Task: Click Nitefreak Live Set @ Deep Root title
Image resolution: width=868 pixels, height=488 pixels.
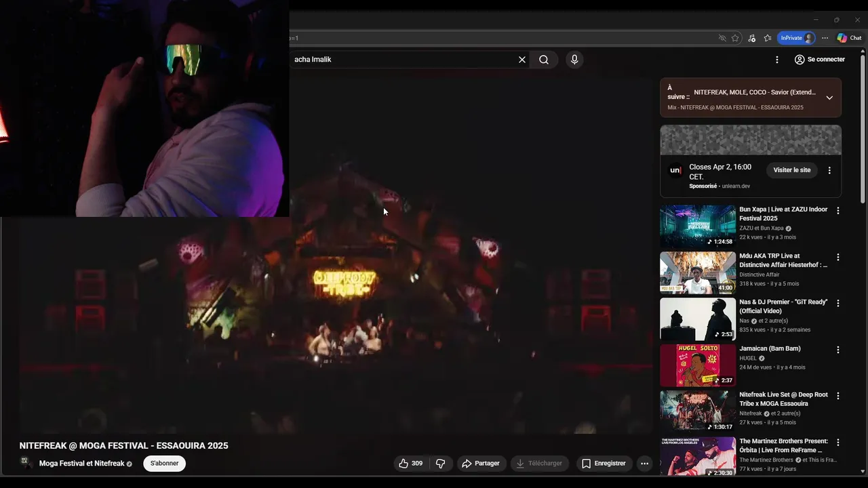Action: [x=783, y=399]
